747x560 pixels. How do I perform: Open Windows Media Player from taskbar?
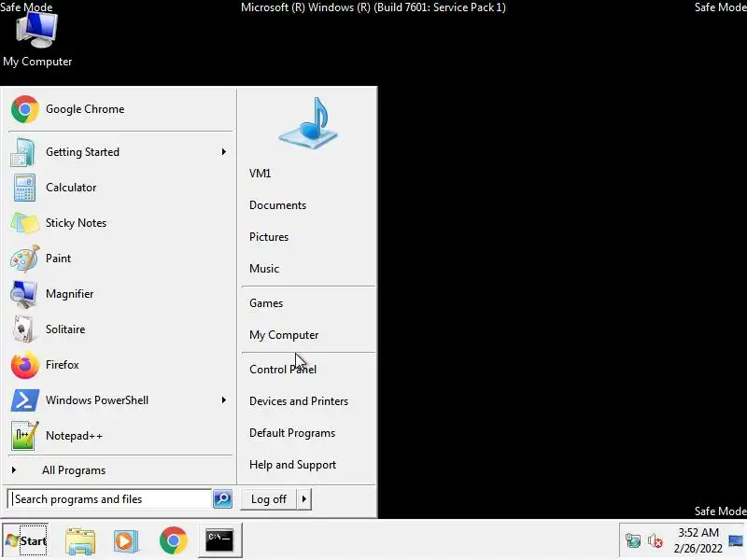125,541
